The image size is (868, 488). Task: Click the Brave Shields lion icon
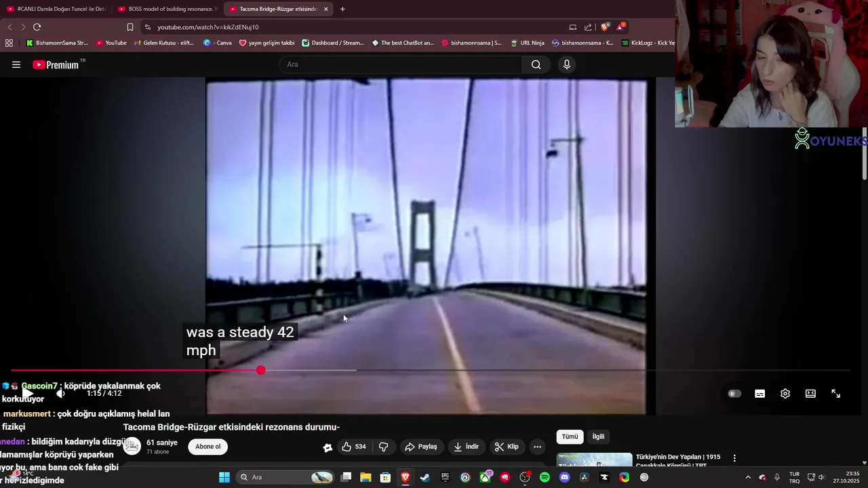pos(605,27)
